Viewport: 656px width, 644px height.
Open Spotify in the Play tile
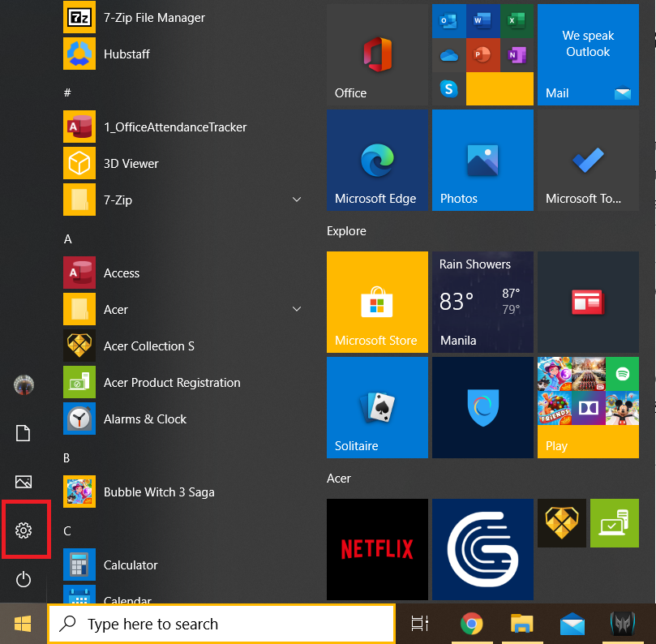pos(622,374)
